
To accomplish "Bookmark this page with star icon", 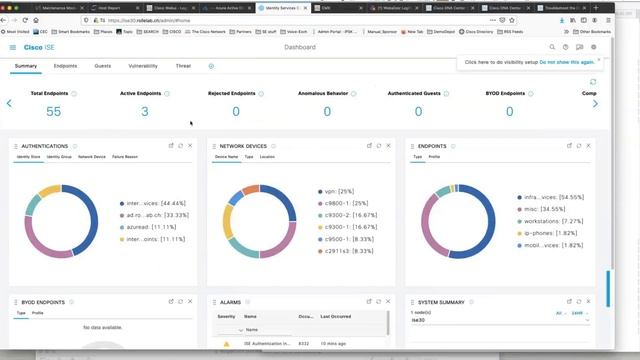I will coord(512,20).
